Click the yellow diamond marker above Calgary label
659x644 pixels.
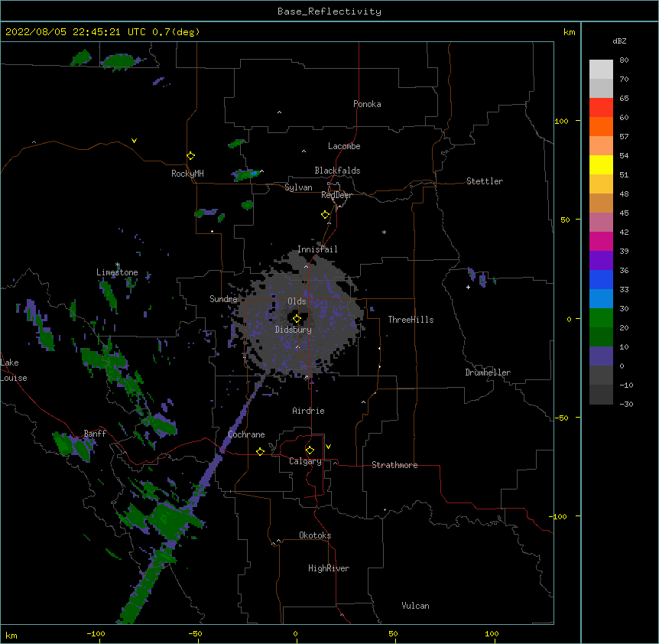(310, 450)
